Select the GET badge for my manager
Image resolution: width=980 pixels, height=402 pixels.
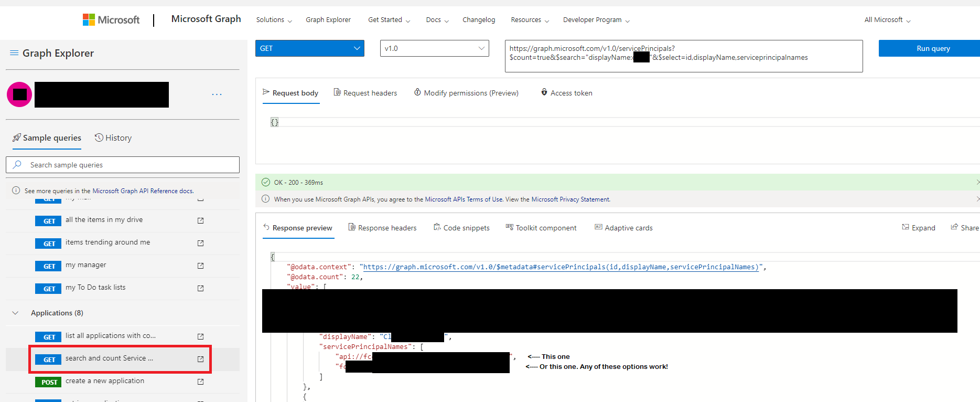tap(48, 266)
